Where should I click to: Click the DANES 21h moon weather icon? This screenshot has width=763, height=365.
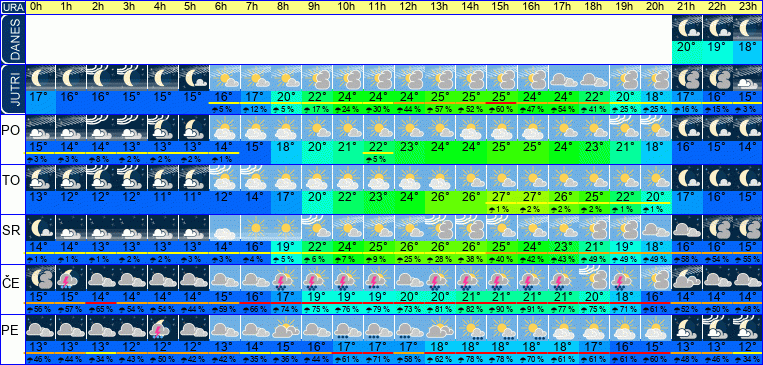[x=687, y=28]
